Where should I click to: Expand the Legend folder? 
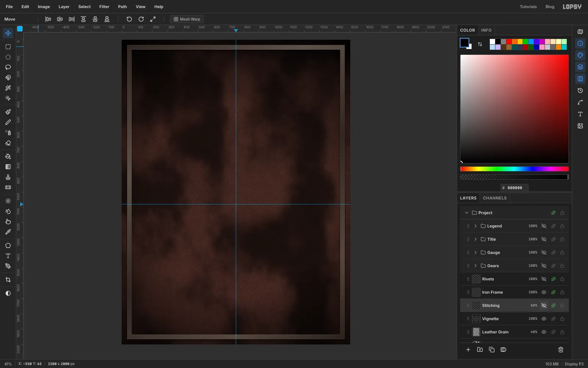point(476,226)
